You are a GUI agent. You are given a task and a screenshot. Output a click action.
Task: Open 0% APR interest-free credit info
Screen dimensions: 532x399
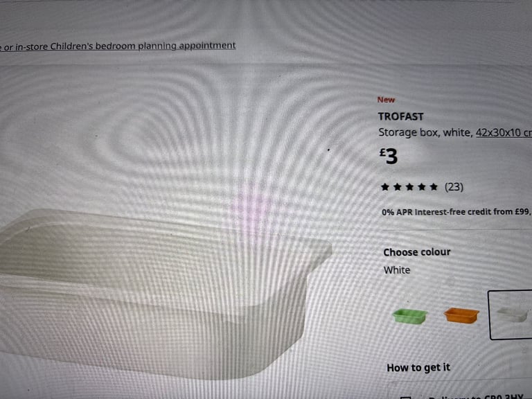(456, 212)
